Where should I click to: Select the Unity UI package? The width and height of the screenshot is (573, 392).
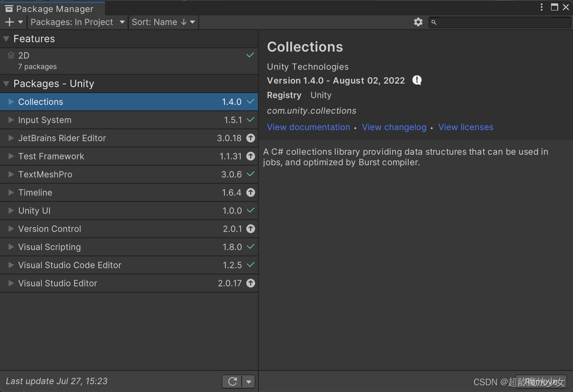tap(129, 211)
